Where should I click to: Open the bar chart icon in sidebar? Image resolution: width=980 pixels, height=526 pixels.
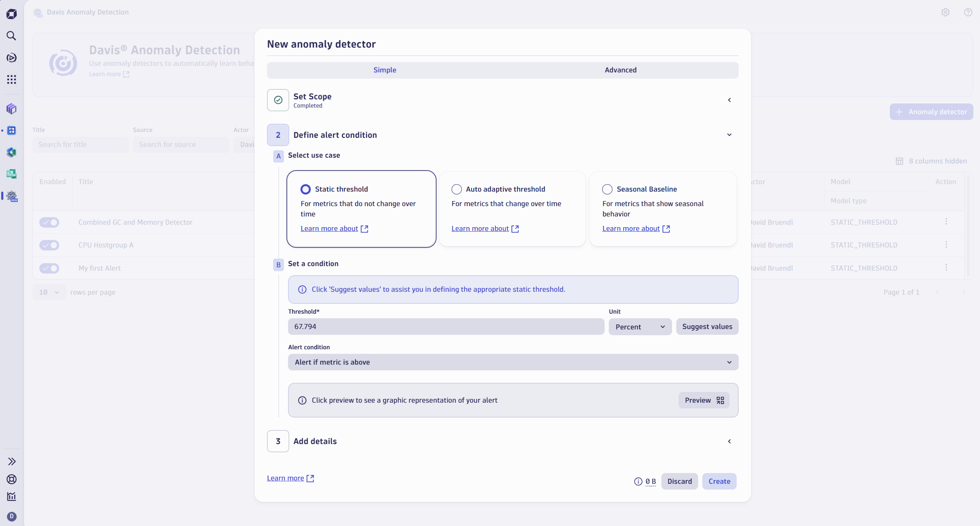(12, 497)
